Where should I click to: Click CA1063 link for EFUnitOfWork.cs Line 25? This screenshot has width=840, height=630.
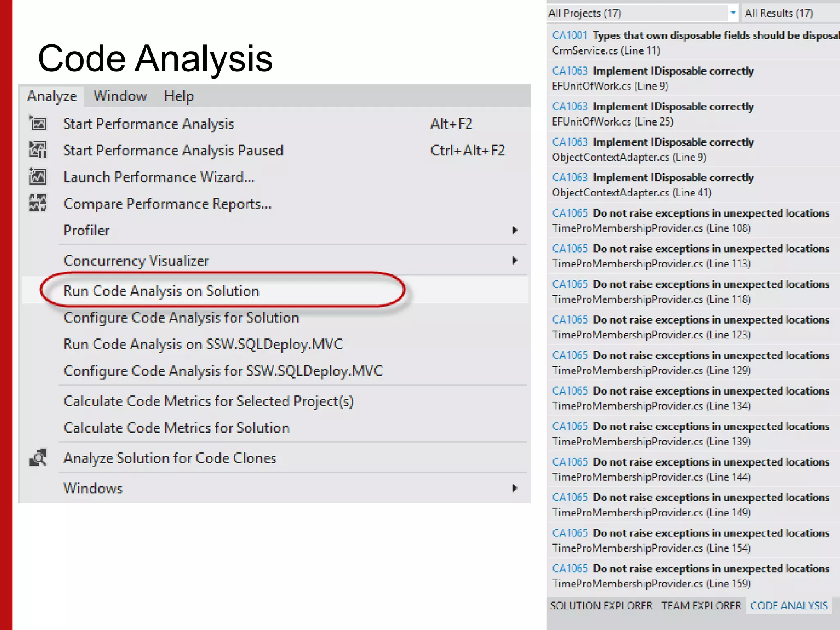tap(569, 106)
